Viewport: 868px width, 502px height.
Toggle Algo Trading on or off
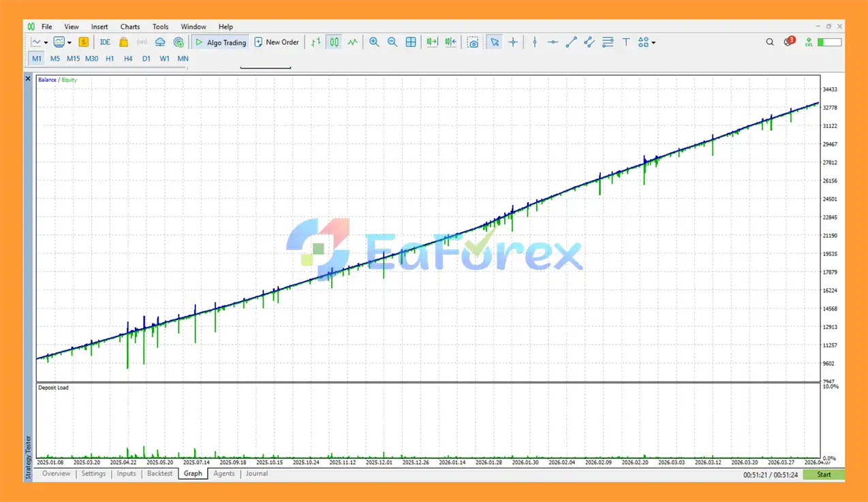click(220, 42)
